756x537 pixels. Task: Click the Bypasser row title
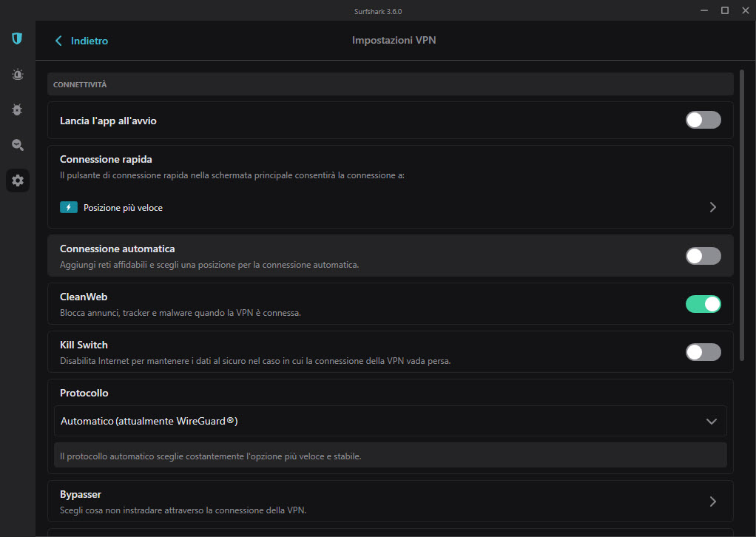81,495
